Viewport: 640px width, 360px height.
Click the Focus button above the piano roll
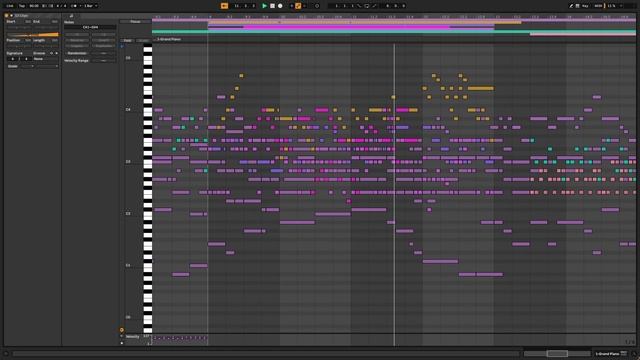135,22
